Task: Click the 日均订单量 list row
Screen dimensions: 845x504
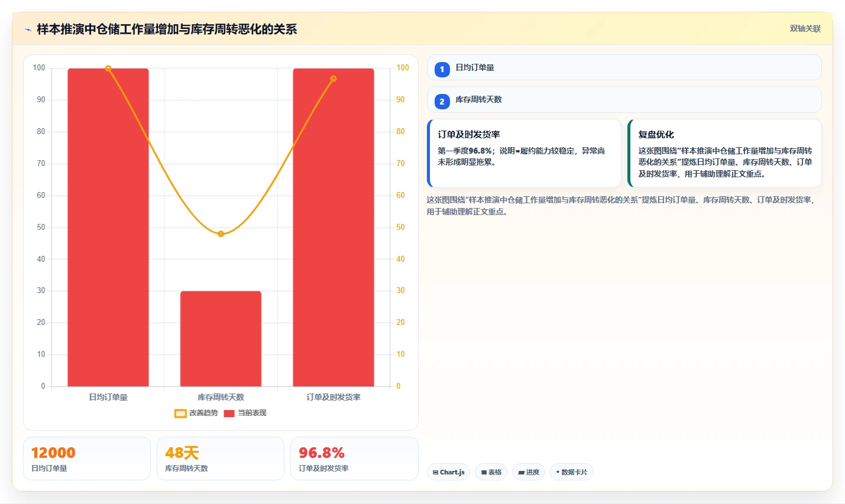Action: point(624,67)
